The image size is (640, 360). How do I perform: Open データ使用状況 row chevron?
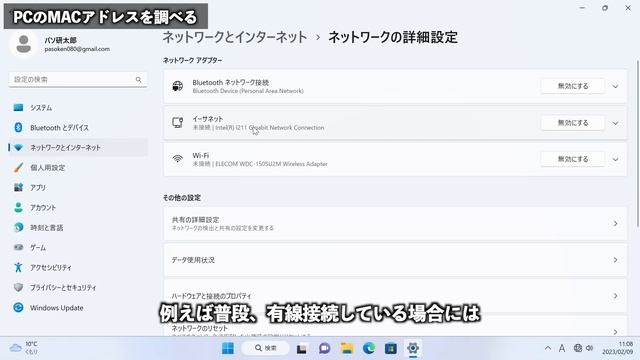pos(615,260)
